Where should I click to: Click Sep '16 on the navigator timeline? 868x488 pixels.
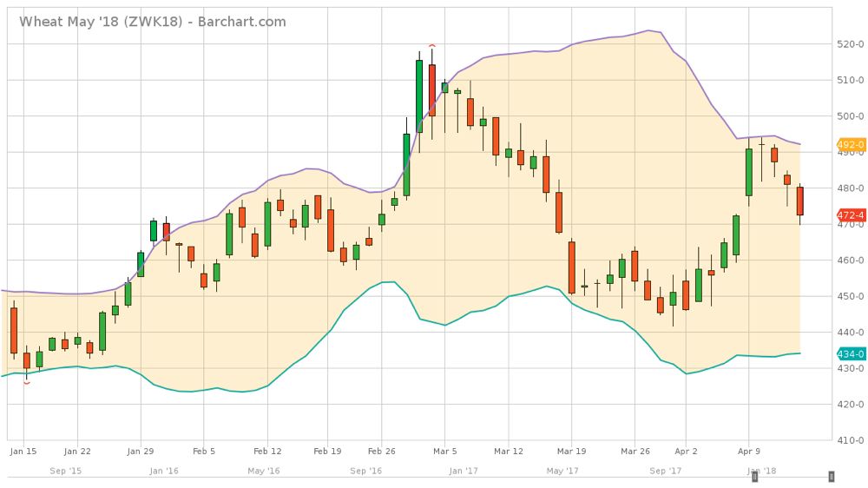366,471
